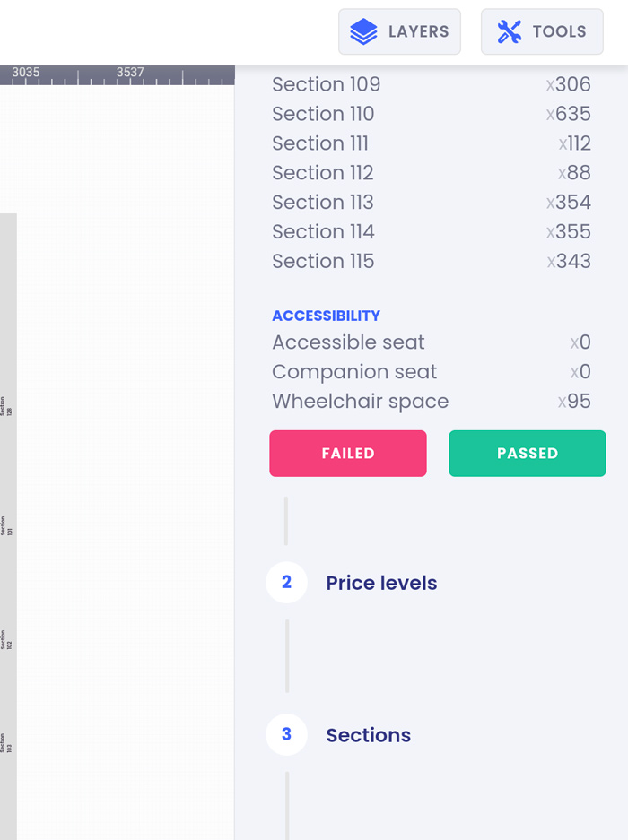The image size is (628, 840).
Task: Select Section 109 row
Action: click(432, 84)
